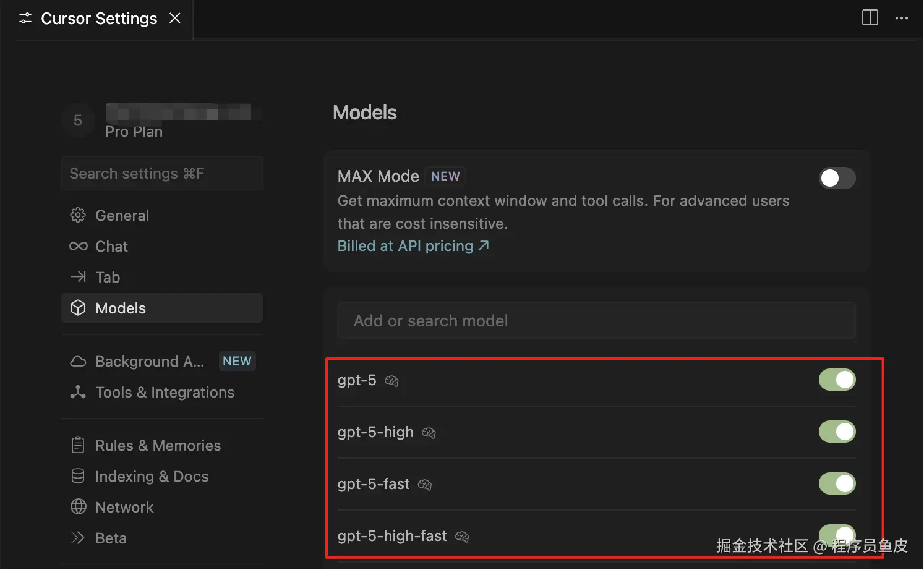Click the Cursor Settings tab sliders icon
The height and width of the screenshot is (570, 924).
click(x=25, y=19)
